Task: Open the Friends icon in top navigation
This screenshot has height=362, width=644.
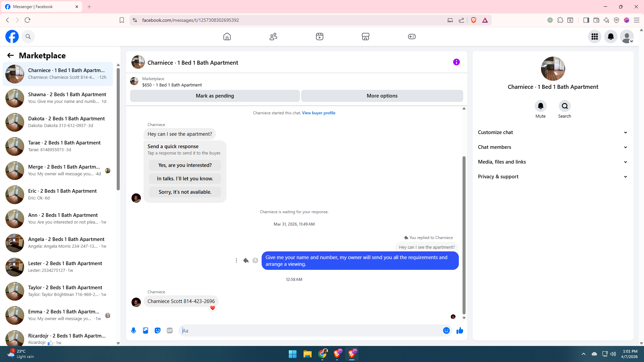Action: [273, 37]
